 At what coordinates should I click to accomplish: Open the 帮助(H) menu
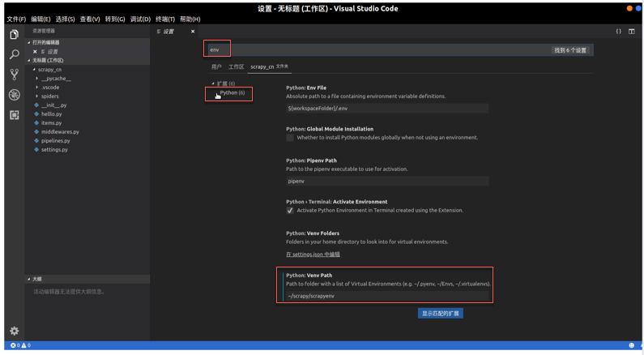coord(190,19)
